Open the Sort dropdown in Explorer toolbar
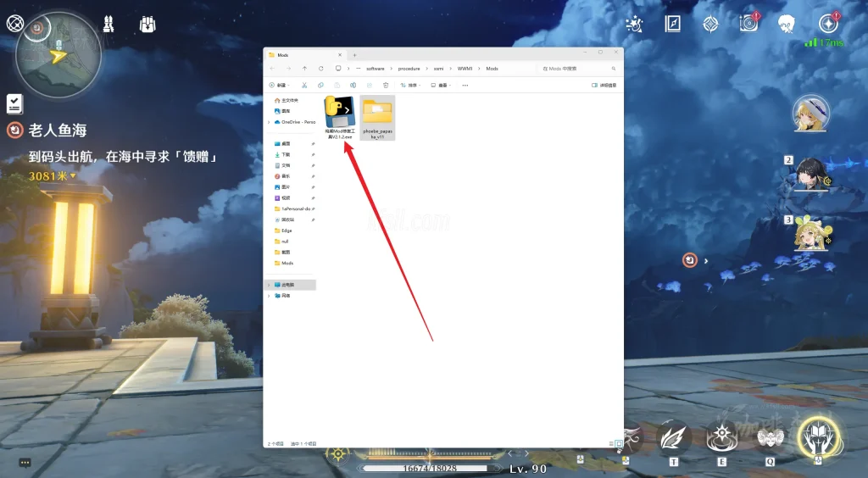This screenshot has height=478, width=868. pos(411,86)
